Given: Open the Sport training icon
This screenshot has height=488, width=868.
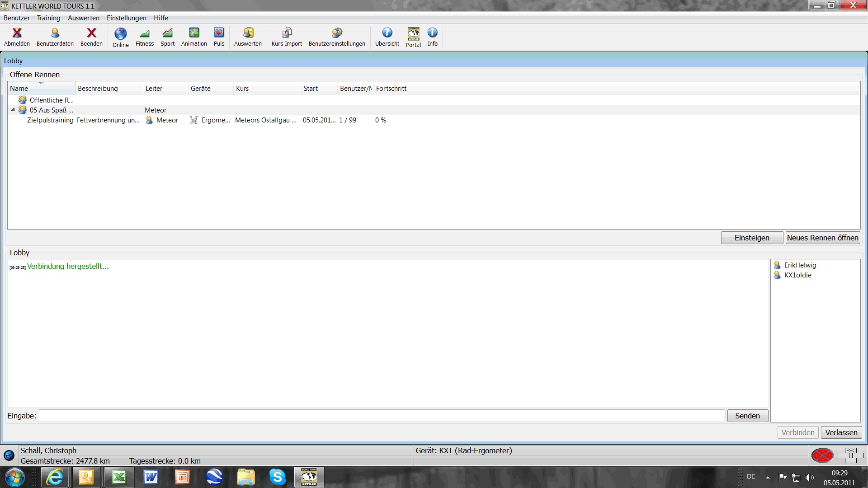Looking at the screenshot, I should pos(167,33).
